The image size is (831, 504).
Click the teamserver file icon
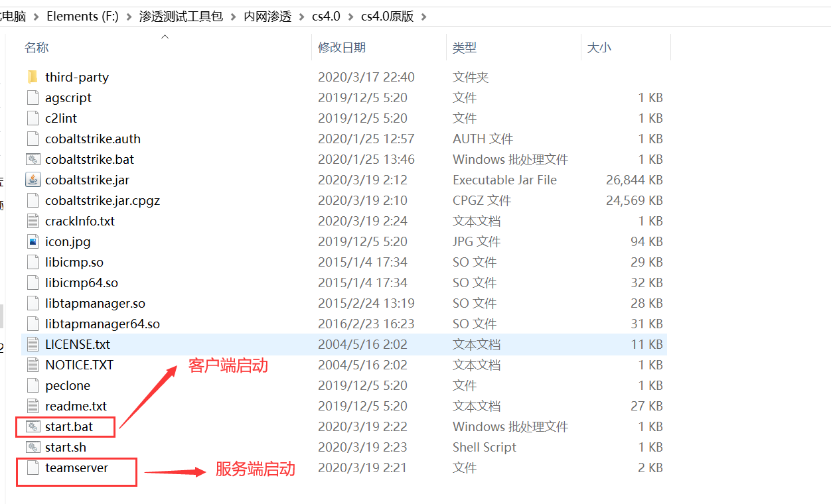pos(33,468)
